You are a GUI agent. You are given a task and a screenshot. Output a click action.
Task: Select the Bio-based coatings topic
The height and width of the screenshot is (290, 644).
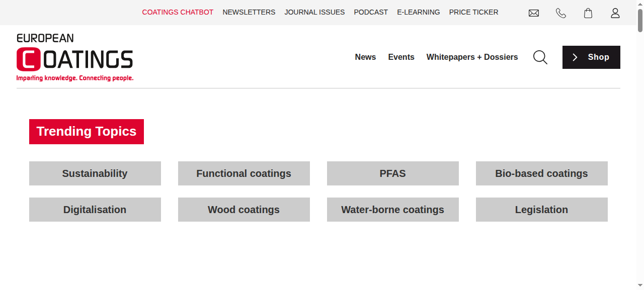542,173
